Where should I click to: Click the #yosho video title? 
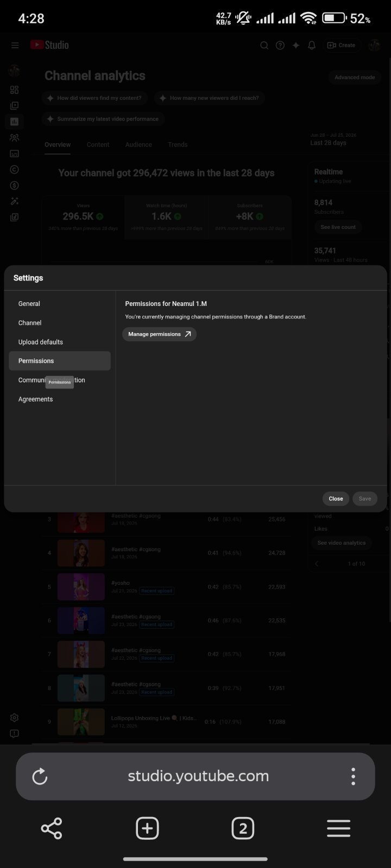121,583
